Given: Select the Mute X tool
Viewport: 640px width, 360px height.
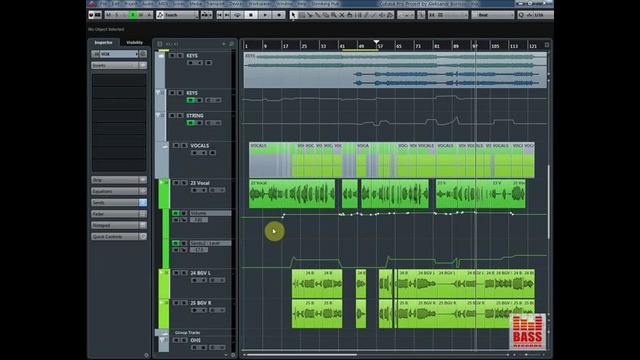Looking at the screenshot, I should pos(342,15).
